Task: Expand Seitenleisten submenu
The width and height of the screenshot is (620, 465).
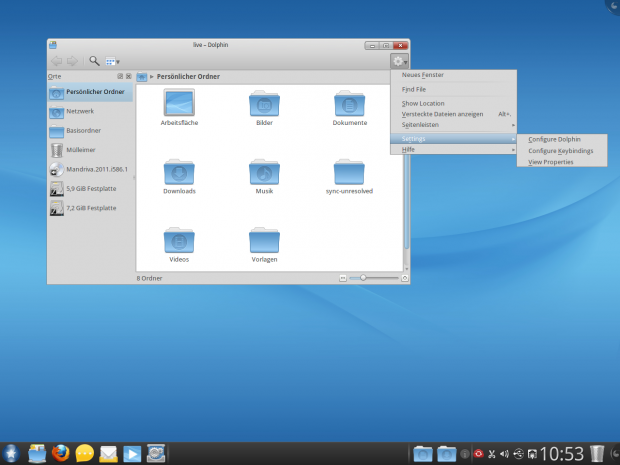Action: pos(454,125)
